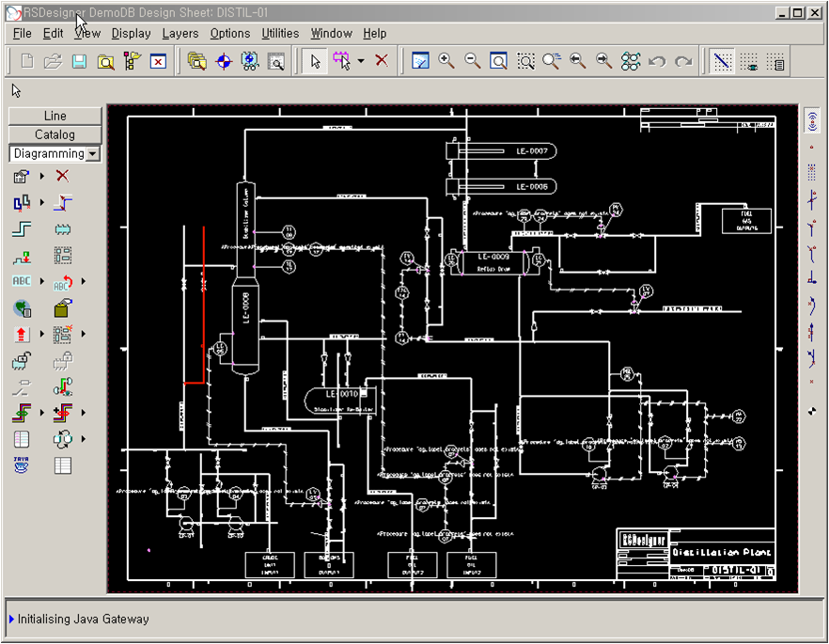
Task: Click the 'Initialising Java Gateway' status text
Action: pyautogui.click(x=83, y=620)
